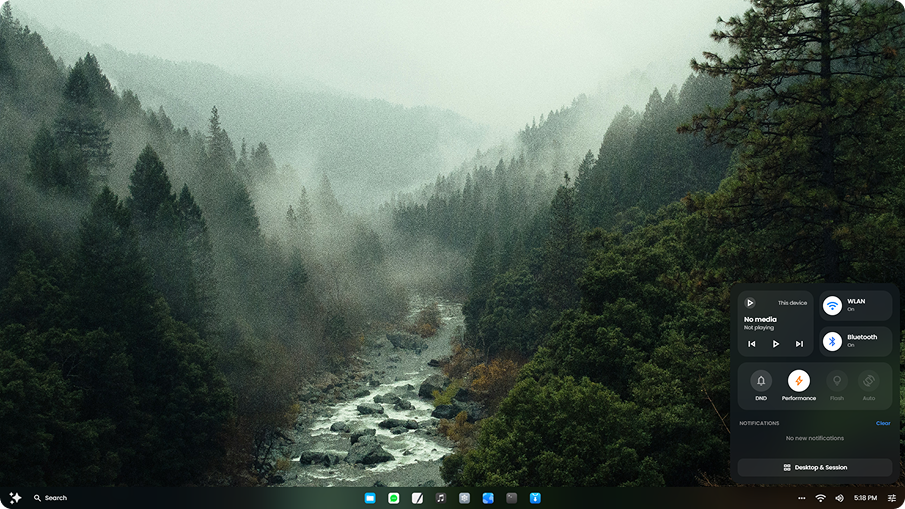This screenshot has width=905, height=509.
Task: Click the Wi-Fi icon in system tray
Action: click(820, 498)
